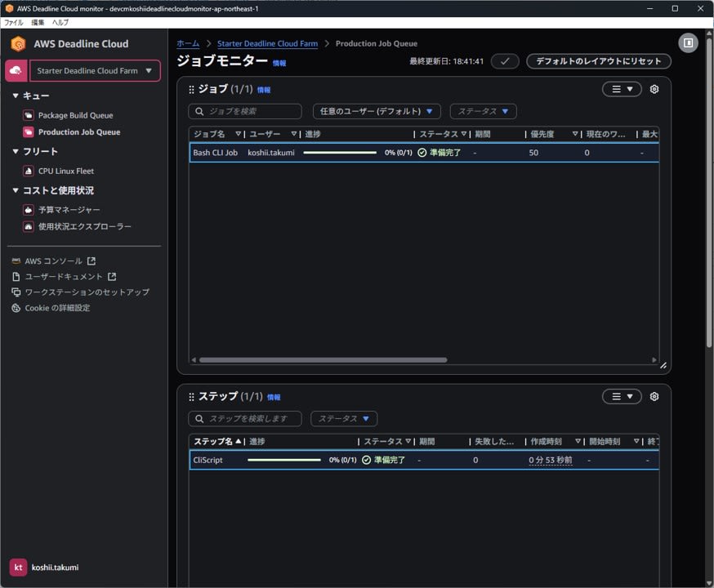Click external link icon next to AWS コンソール
The height and width of the screenshot is (588, 714).
pyautogui.click(x=91, y=261)
